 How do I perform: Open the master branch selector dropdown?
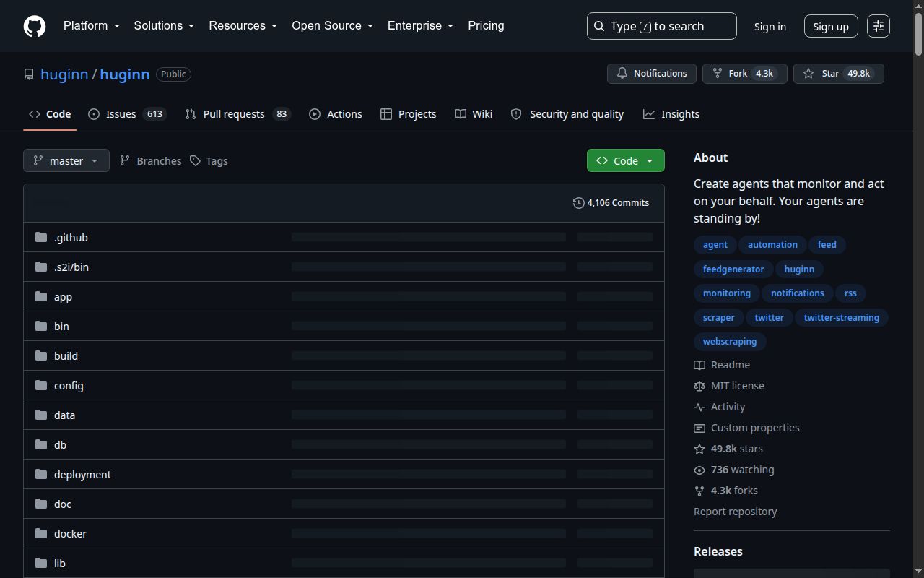click(66, 160)
